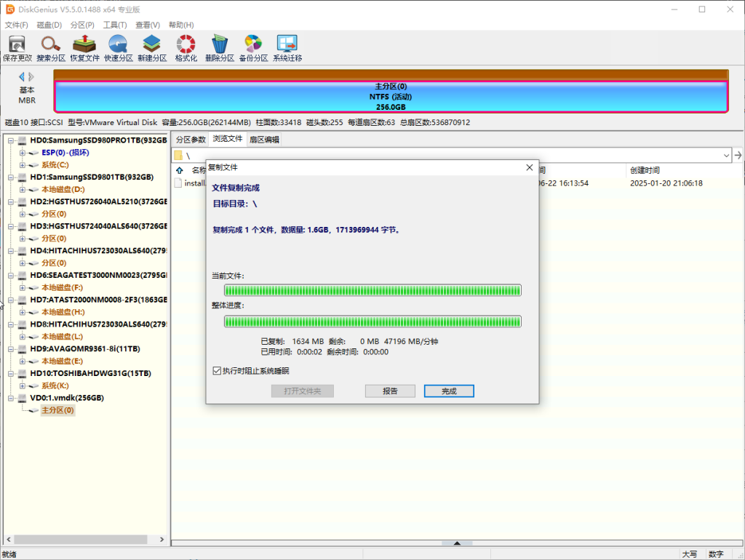Open the 备份分区 backup partition tool

tap(253, 48)
